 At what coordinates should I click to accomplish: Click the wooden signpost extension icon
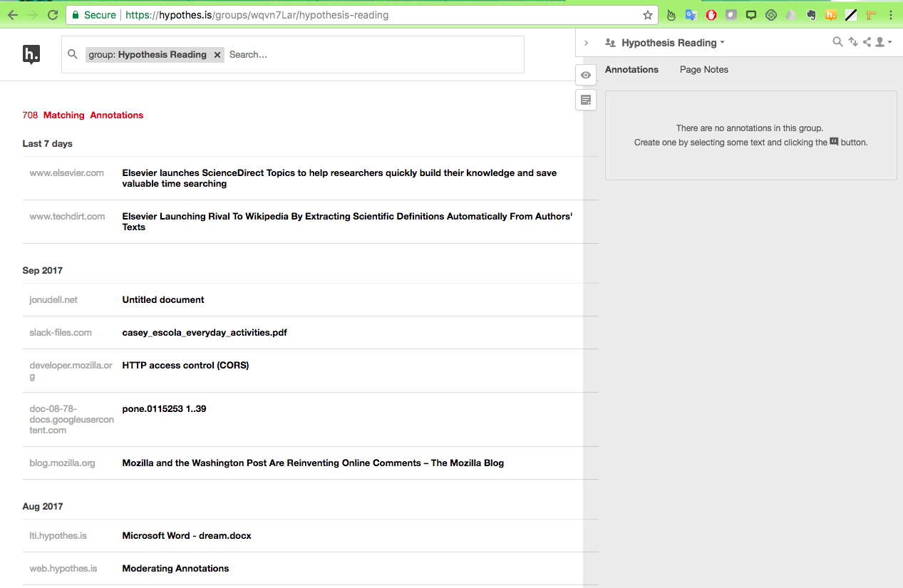(x=870, y=15)
